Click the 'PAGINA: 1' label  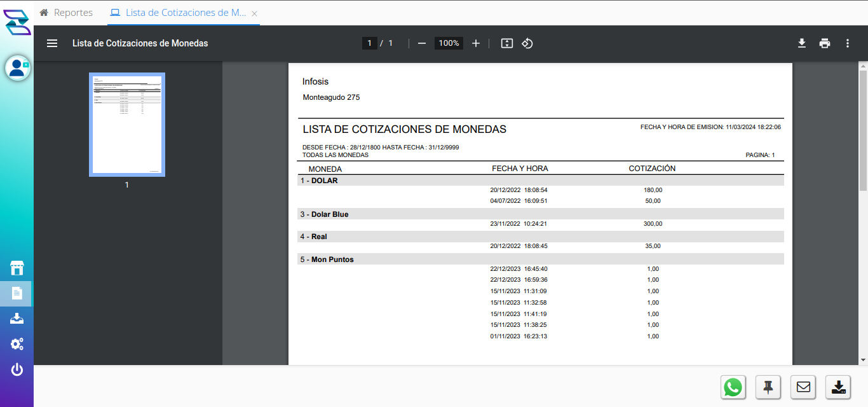(760, 155)
